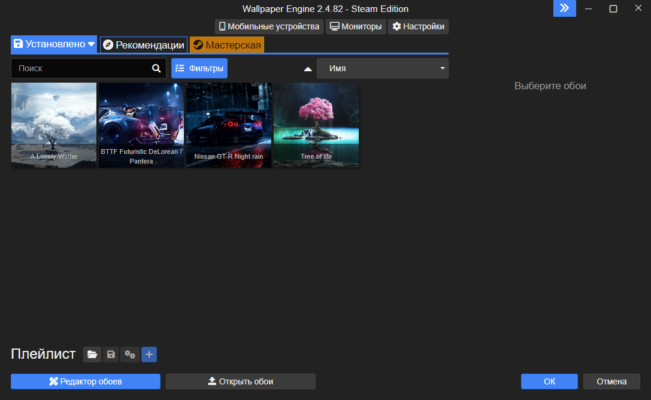Close the Wallpaper Engine window
The height and width of the screenshot is (400, 651).
coord(638,8)
